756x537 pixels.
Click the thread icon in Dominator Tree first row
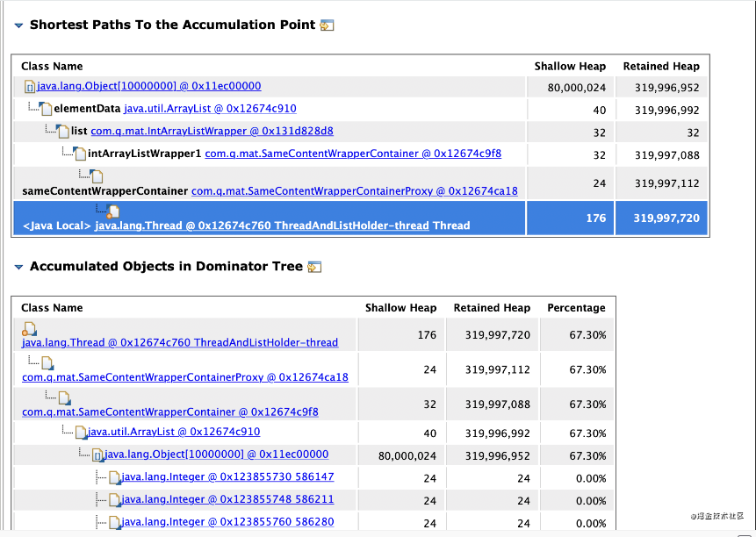29,329
